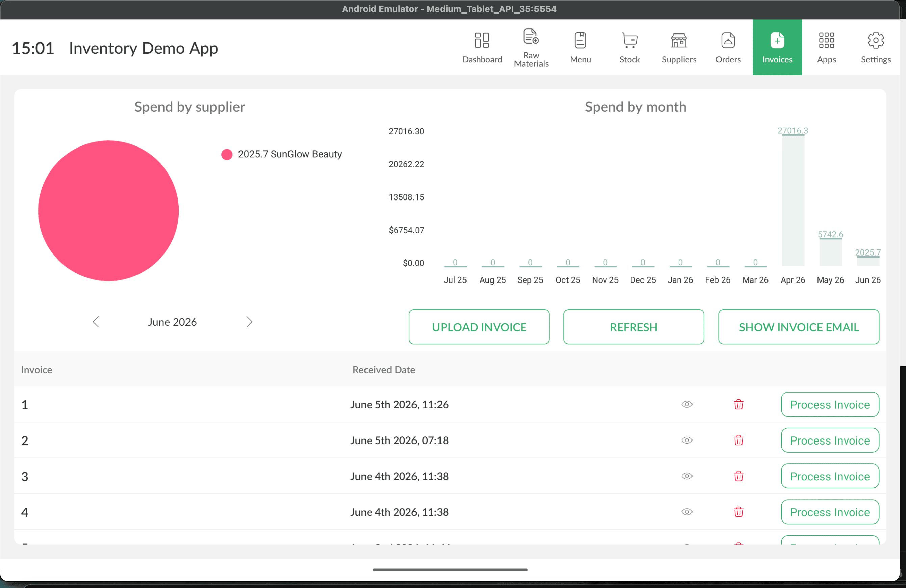Image resolution: width=906 pixels, height=588 pixels.
Task: Open the Settings gear tab
Action: (x=876, y=48)
